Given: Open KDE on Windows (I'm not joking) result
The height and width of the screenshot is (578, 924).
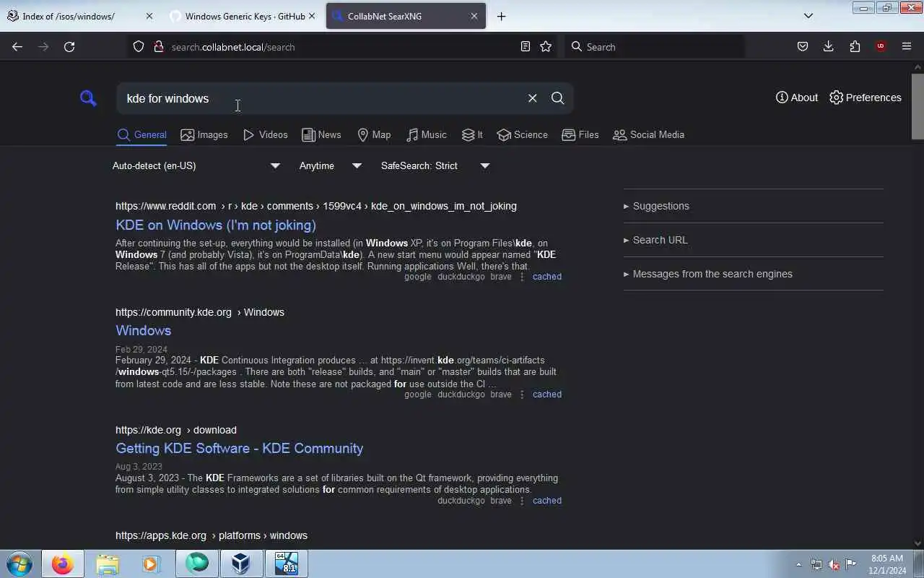Looking at the screenshot, I should (216, 225).
